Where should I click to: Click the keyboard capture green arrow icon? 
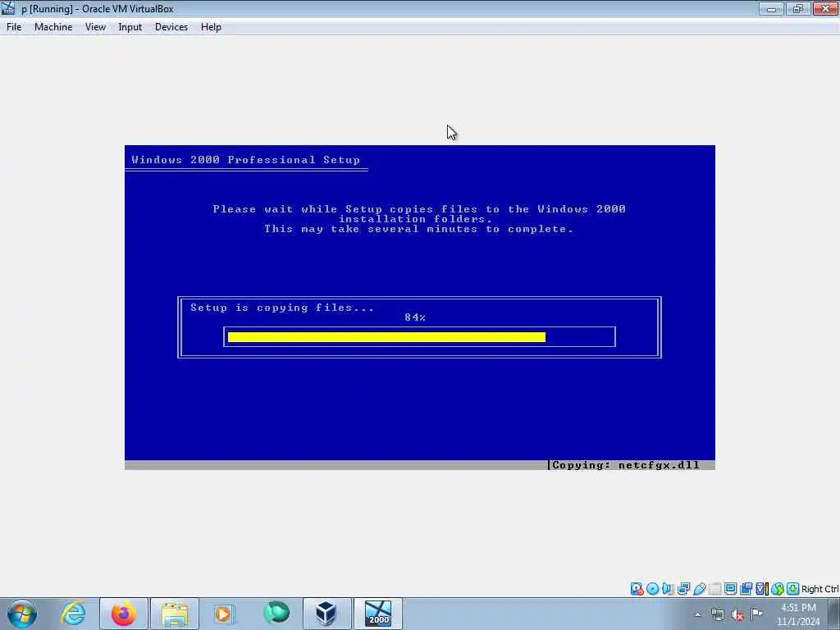[793, 589]
